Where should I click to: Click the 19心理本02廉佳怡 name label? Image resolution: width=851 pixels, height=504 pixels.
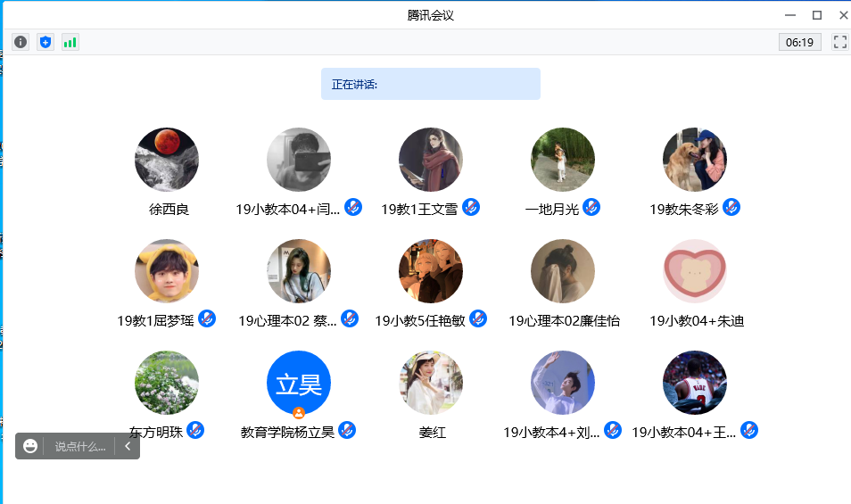pyautogui.click(x=564, y=321)
